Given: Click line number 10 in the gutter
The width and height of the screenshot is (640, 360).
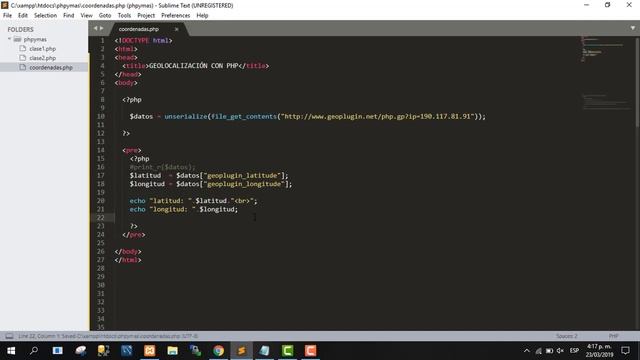Looking at the screenshot, I should pyautogui.click(x=101, y=116).
